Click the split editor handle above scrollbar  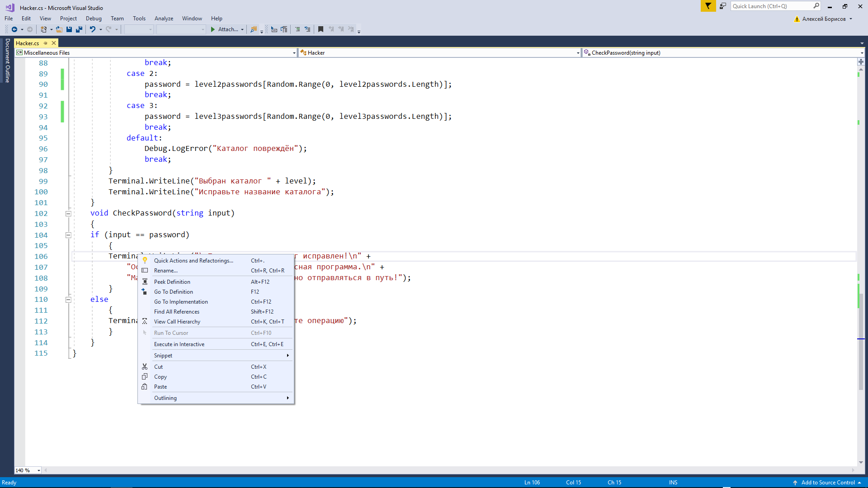pos(861,61)
